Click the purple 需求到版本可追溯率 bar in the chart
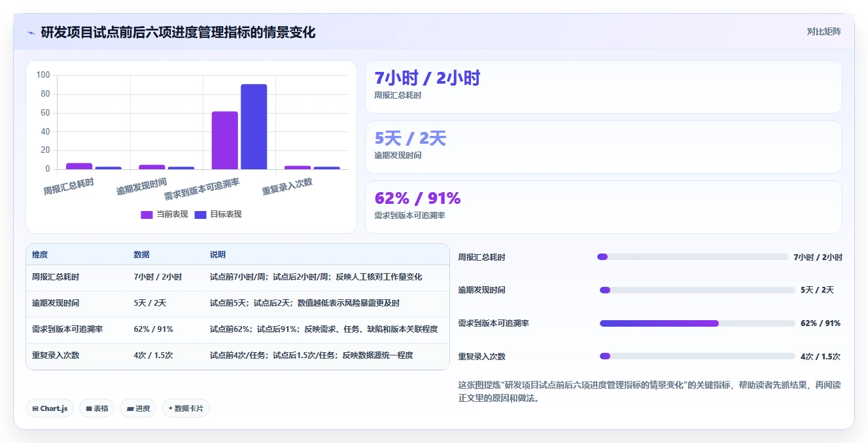Image resolution: width=868 pixels, height=443 pixels. coord(224,140)
